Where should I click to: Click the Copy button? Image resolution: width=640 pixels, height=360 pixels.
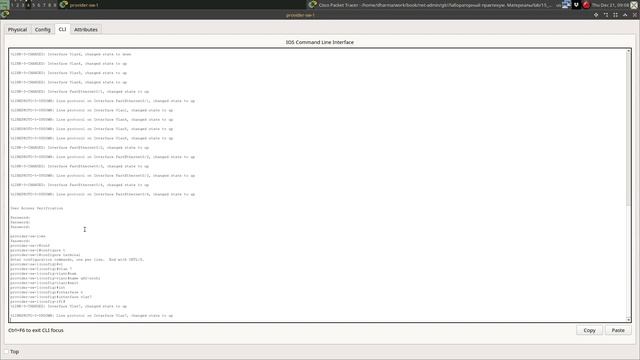[x=589, y=330]
